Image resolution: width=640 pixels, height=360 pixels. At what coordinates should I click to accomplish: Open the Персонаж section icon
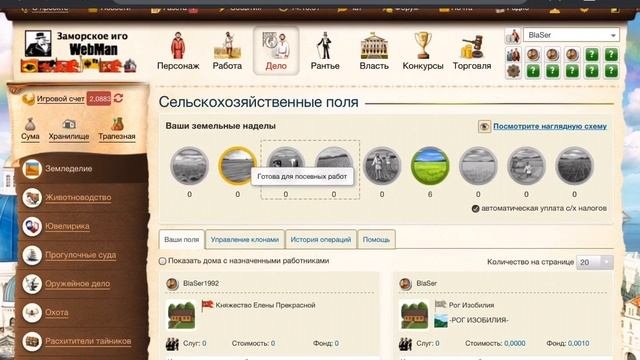(x=178, y=46)
